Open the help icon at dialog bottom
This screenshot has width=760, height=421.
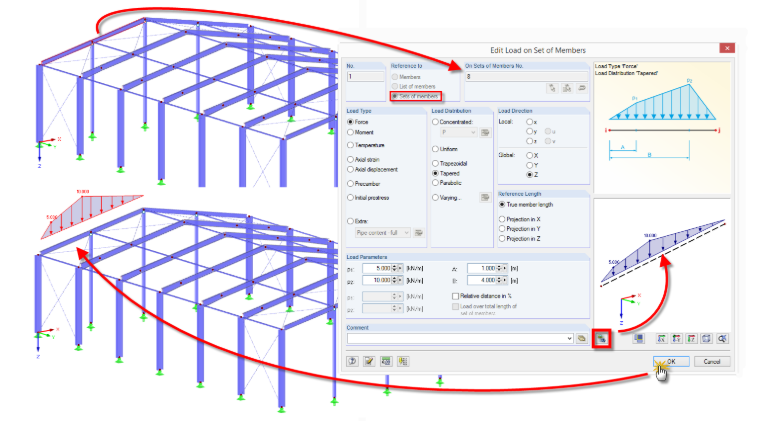click(352, 361)
